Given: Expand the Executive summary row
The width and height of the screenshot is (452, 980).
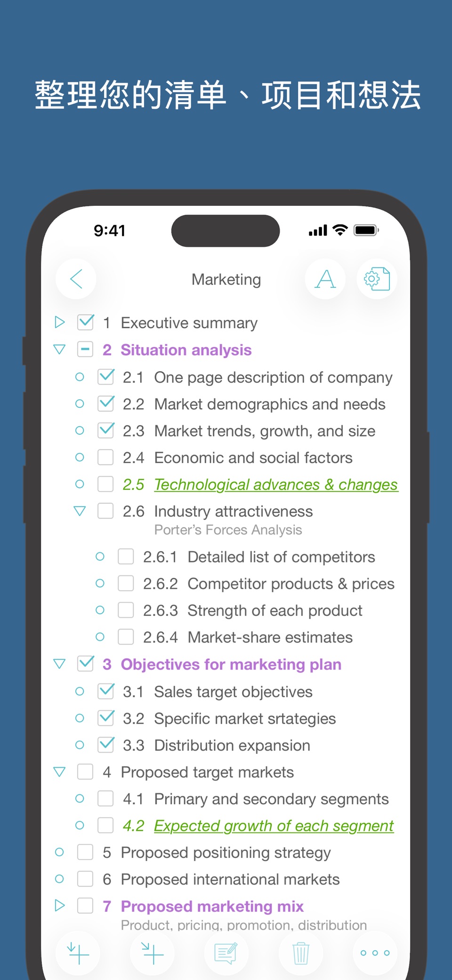Looking at the screenshot, I should click(x=59, y=322).
